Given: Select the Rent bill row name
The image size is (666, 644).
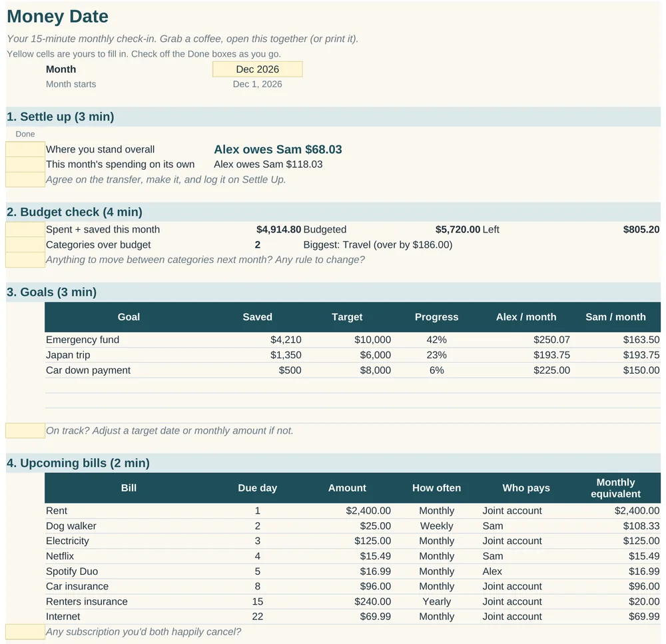Looking at the screenshot, I should pyautogui.click(x=57, y=511).
